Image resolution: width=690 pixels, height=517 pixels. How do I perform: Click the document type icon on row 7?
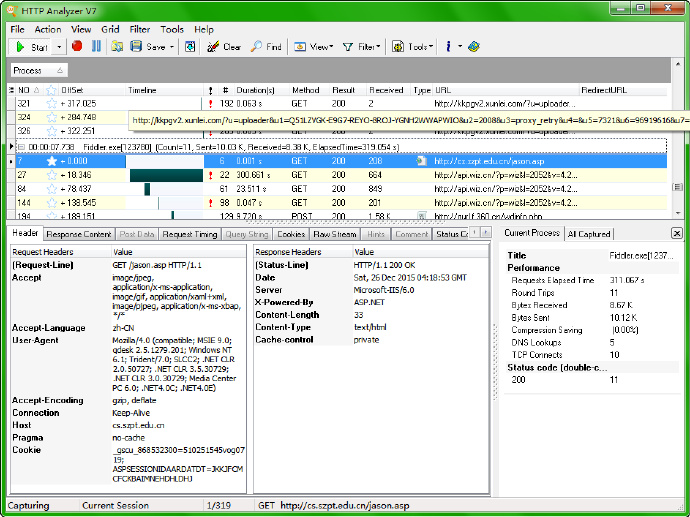click(422, 161)
